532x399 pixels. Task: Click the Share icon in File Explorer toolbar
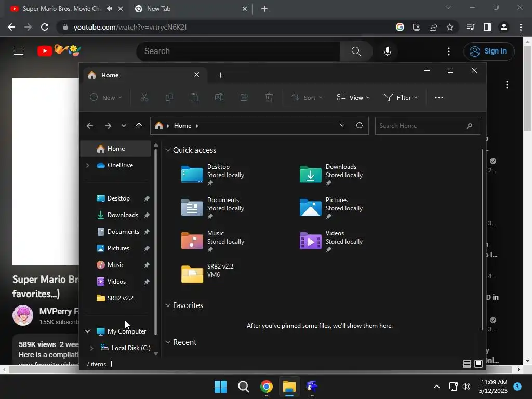[244, 97]
